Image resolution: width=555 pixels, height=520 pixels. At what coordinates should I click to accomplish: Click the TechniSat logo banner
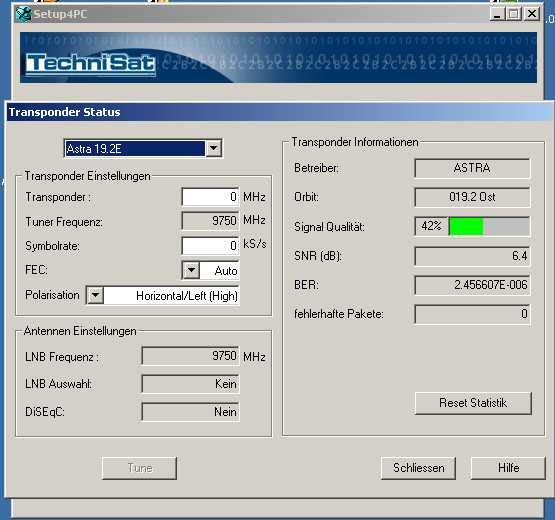coord(278,58)
